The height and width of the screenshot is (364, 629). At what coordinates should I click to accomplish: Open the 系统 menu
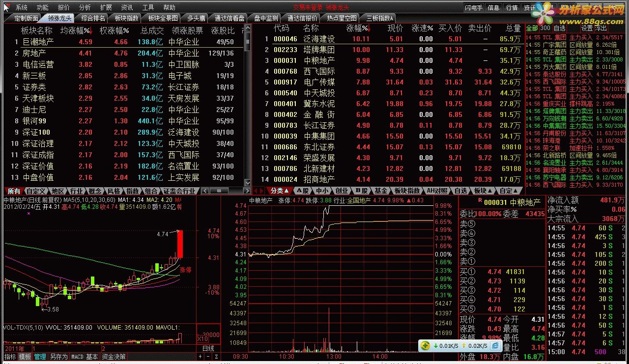tap(22, 7)
